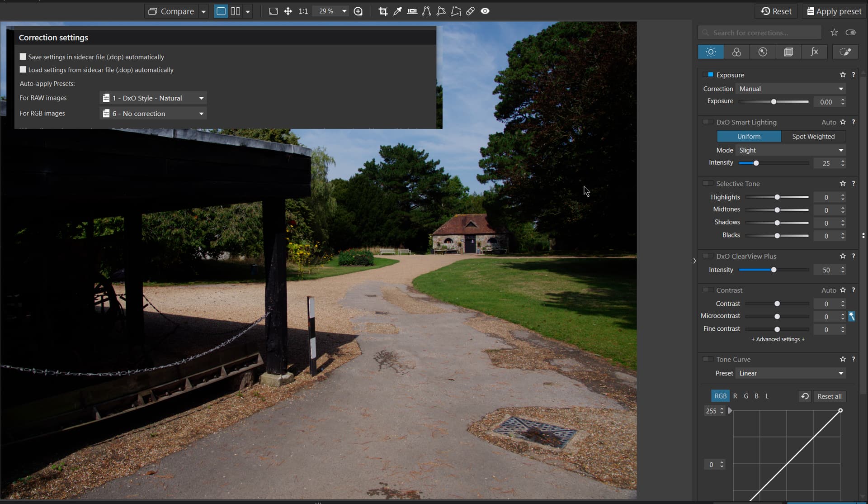Select the Repair eraser tool icon
The height and width of the screenshot is (504, 868).
point(471,11)
